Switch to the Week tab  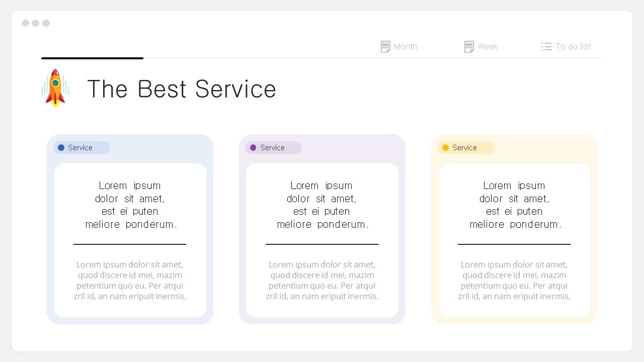(487, 47)
